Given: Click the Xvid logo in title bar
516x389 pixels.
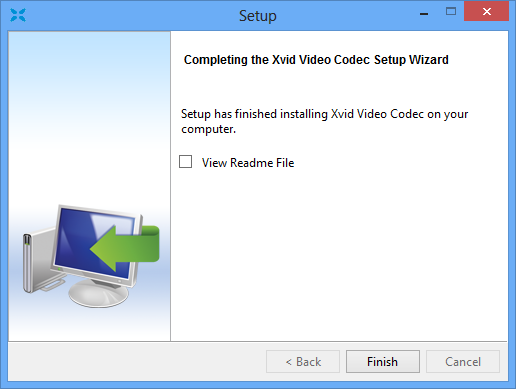Looking at the screenshot, I should 18,15.
